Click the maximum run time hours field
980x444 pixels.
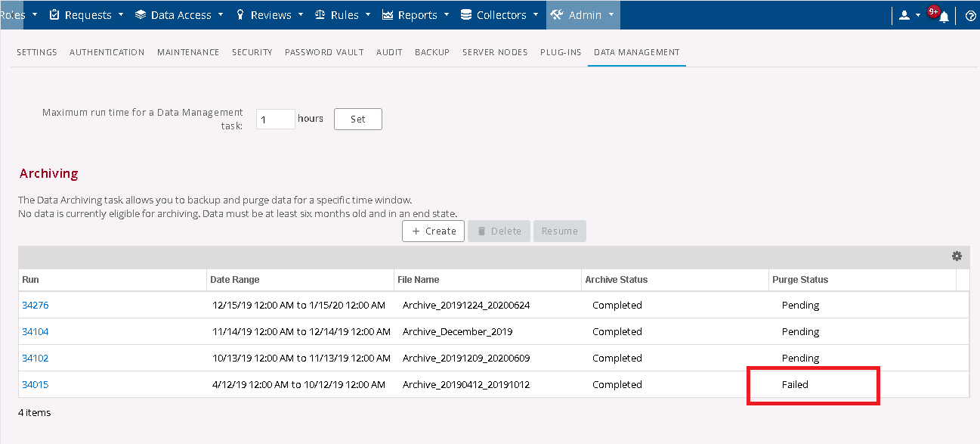coord(275,120)
